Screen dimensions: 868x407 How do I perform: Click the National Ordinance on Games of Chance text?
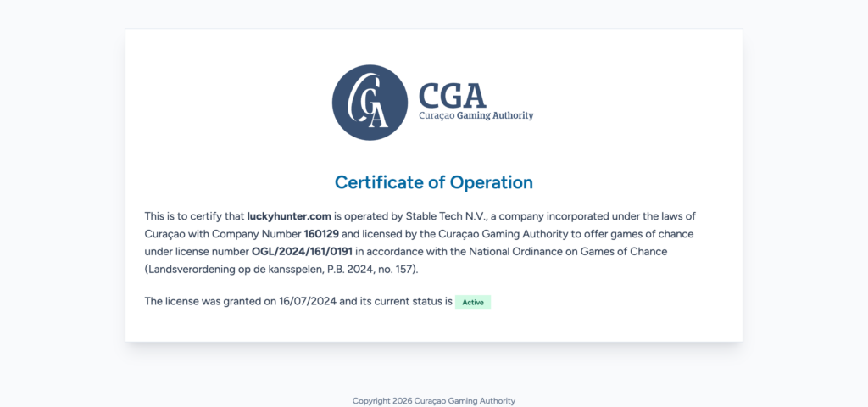(x=568, y=251)
